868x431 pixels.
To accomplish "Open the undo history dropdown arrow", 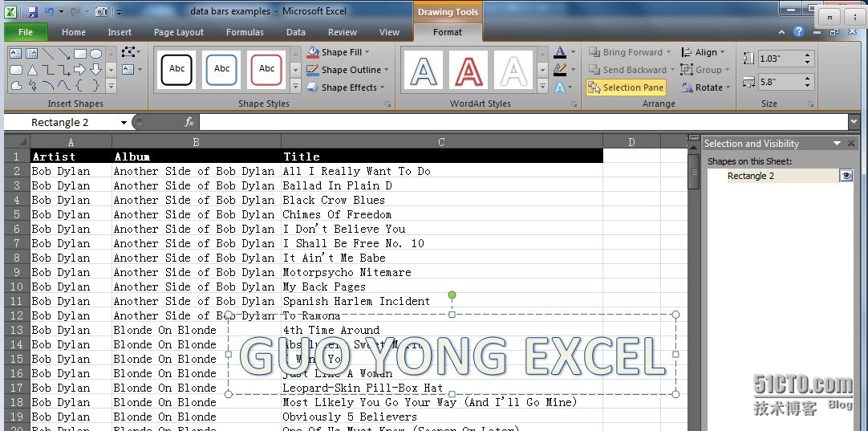I will click(60, 11).
